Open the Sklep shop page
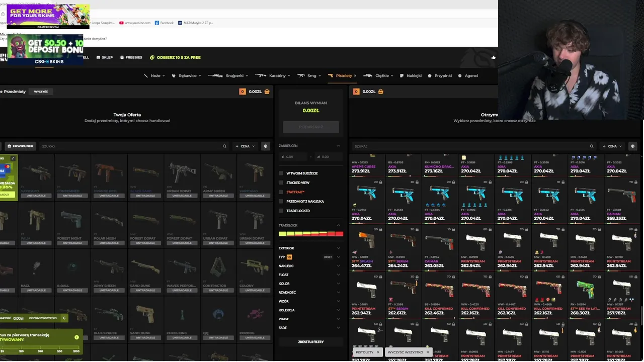 [105, 57]
